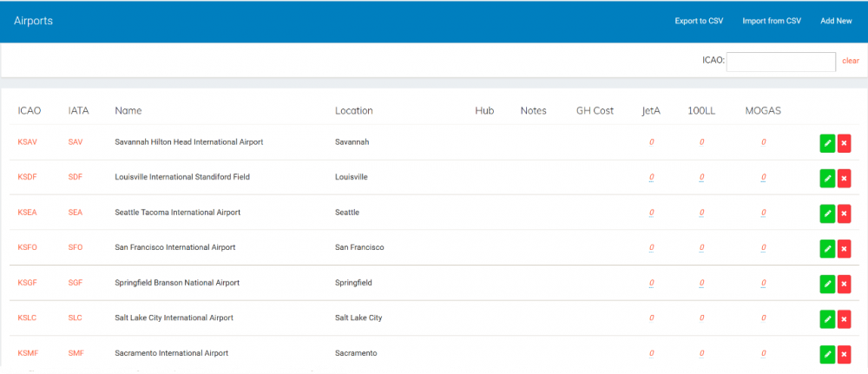Edit the Springfield Branson National Airport entry
This screenshot has height=374, width=868.
click(827, 283)
